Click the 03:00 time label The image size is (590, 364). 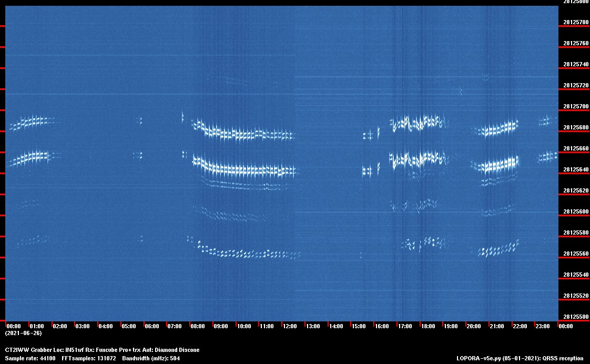[x=83, y=326]
